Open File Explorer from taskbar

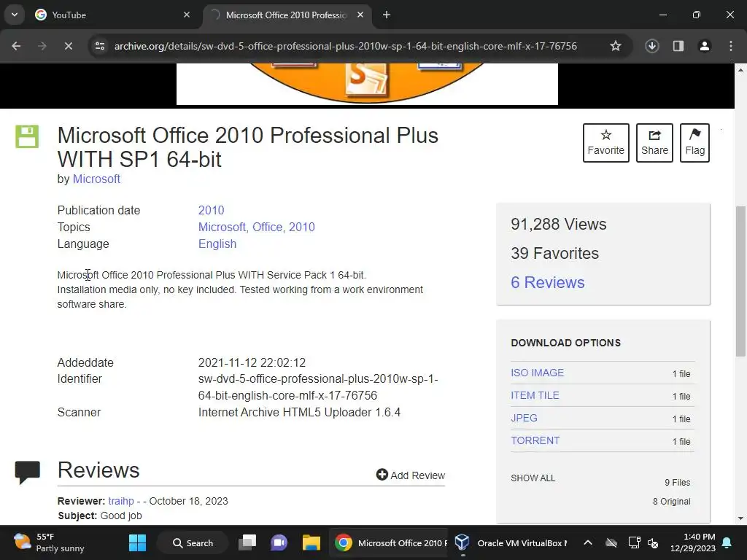tap(311, 542)
